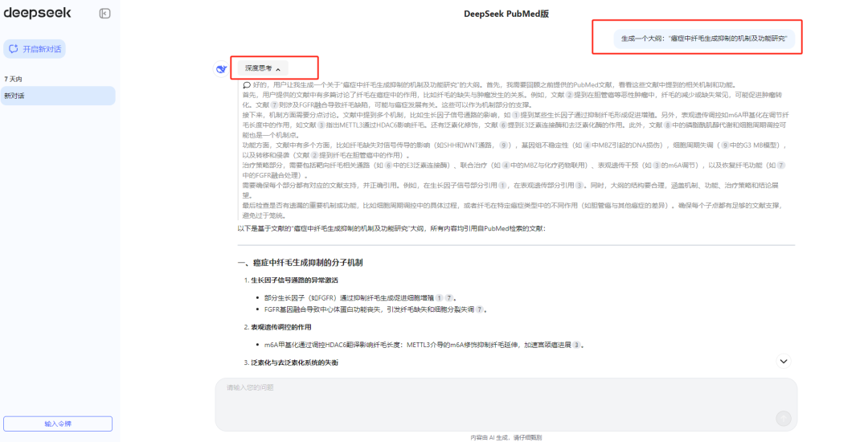
Task: Focus the 请输入您的问题 input box
Action: tap(506, 404)
